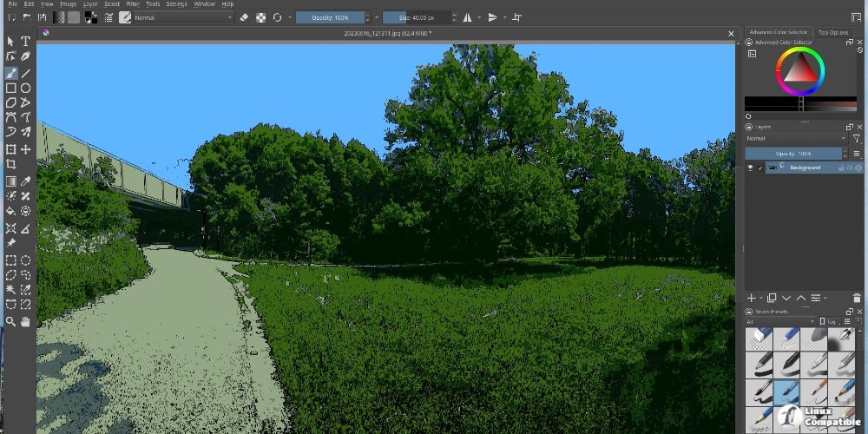Viewport: 868px width, 434px height.
Task: Select the Background layer row
Action: (807, 168)
